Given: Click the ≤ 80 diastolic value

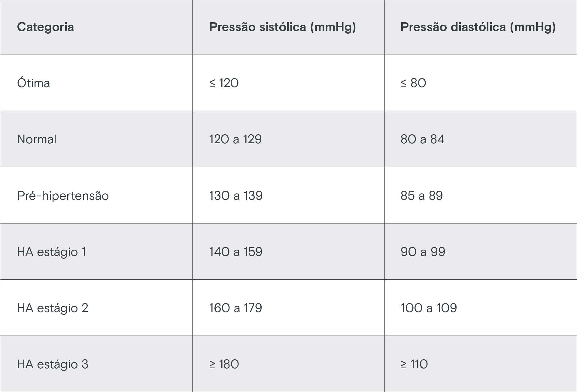Looking at the screenshot, I should tap(413, 83).
